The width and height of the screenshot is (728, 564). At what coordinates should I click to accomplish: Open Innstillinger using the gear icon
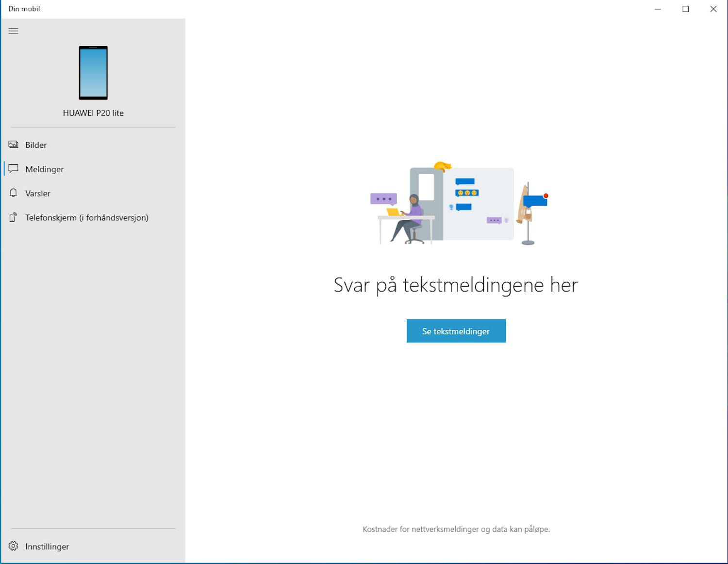click(13, 546)
